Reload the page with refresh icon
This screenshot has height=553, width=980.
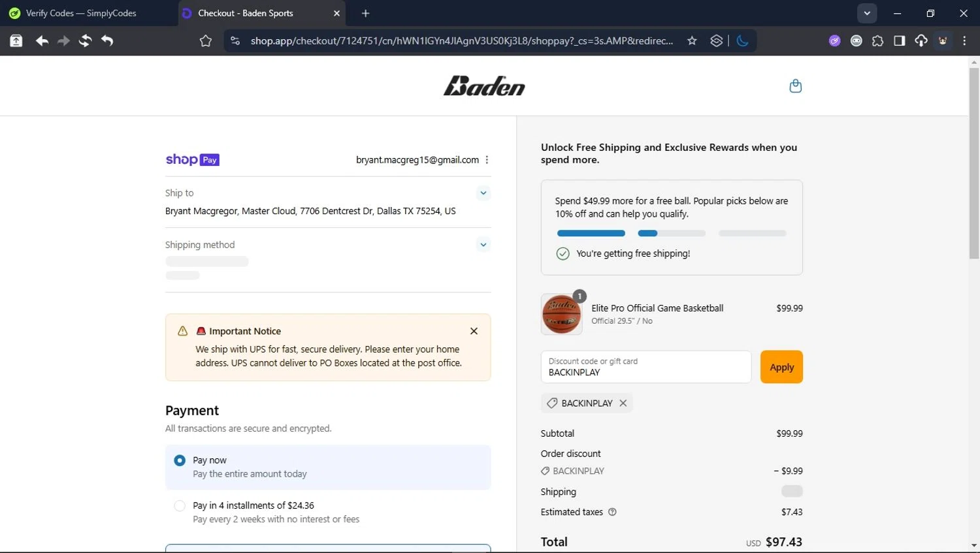pyautogui.click(x=85, y=40)
